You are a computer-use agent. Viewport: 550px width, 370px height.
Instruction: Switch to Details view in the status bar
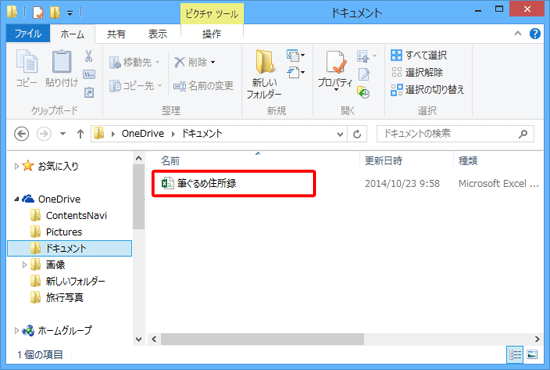(x=515, y=355)
